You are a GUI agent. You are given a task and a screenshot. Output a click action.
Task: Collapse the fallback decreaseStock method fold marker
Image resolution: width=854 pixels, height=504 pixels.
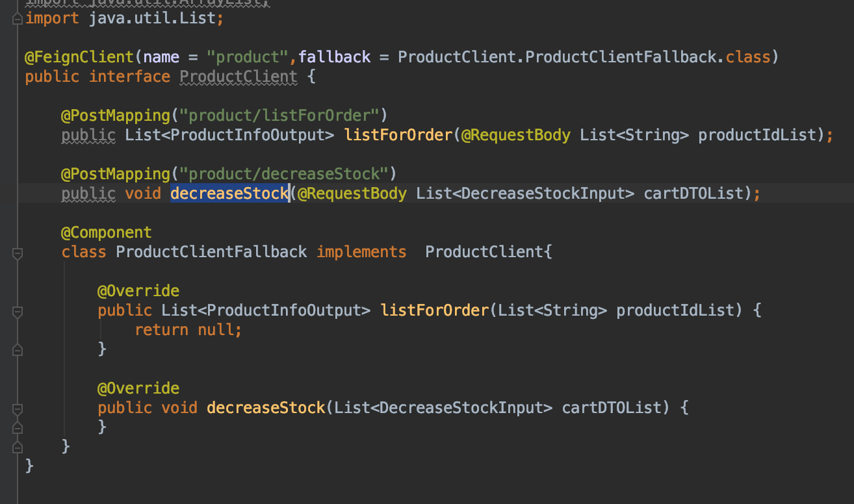click(x=18, y=409)
